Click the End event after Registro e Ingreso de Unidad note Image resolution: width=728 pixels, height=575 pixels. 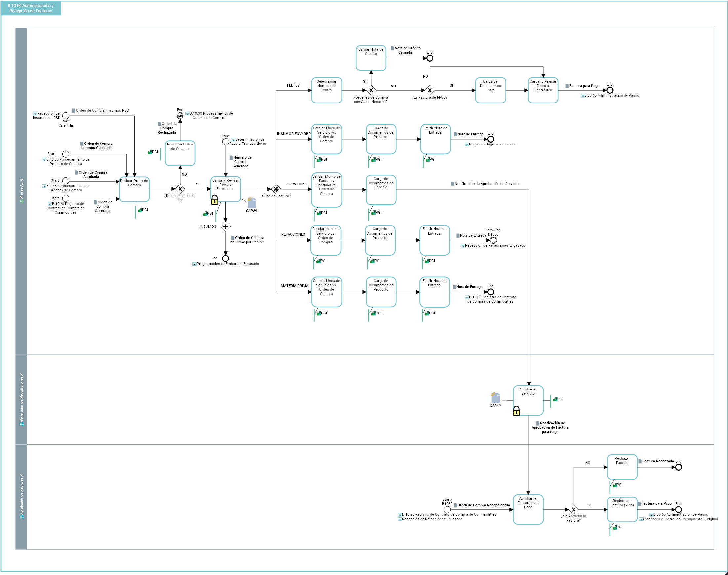pos(491,139)
